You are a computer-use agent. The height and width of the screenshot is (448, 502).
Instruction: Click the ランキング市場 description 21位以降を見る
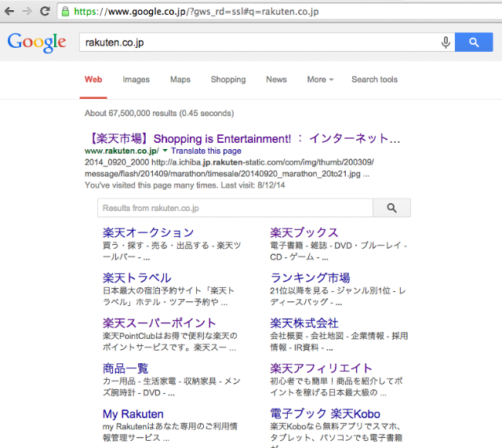point(338,297)
